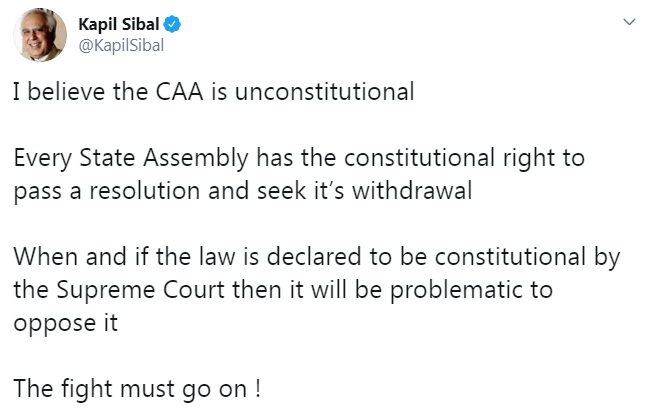Click the words 'Supreme Court' in the tweet
650x409 pixels.
coord(140,290)
